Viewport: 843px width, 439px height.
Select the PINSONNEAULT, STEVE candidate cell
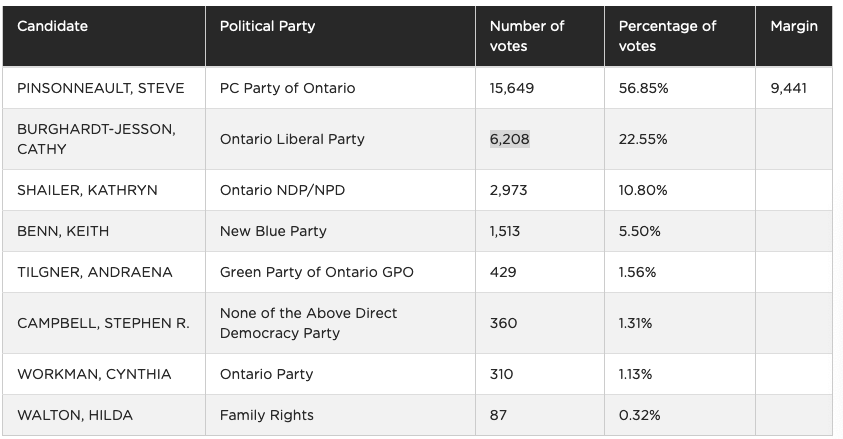(101, 88)
